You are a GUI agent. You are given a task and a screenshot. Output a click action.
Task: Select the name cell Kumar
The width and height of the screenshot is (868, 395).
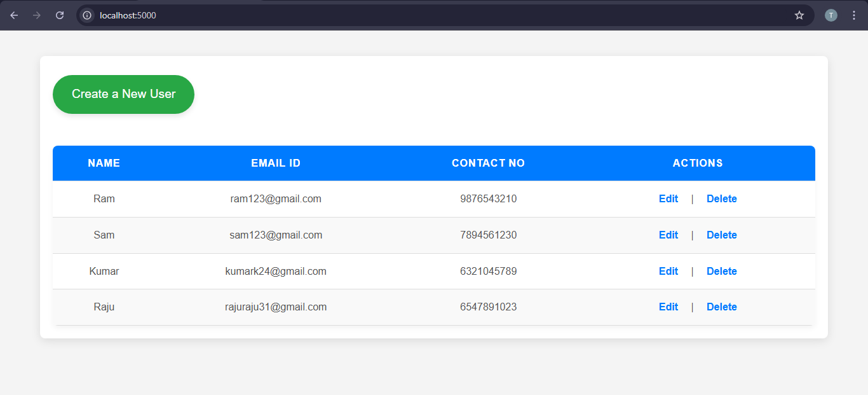click(x=104, y=272)
